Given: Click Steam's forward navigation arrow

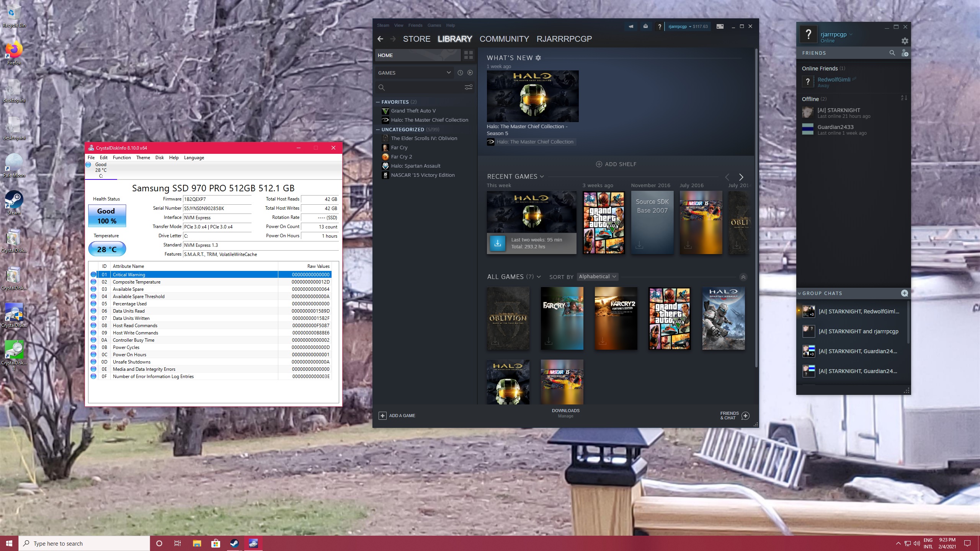Looking at the screenshot, I should pyautogui.click(x=393, y=39).
